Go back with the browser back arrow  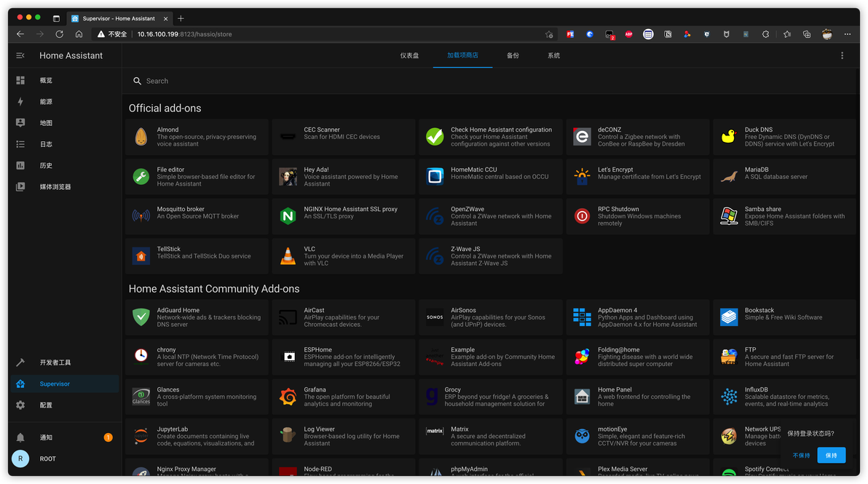click(x=20, y=34)
